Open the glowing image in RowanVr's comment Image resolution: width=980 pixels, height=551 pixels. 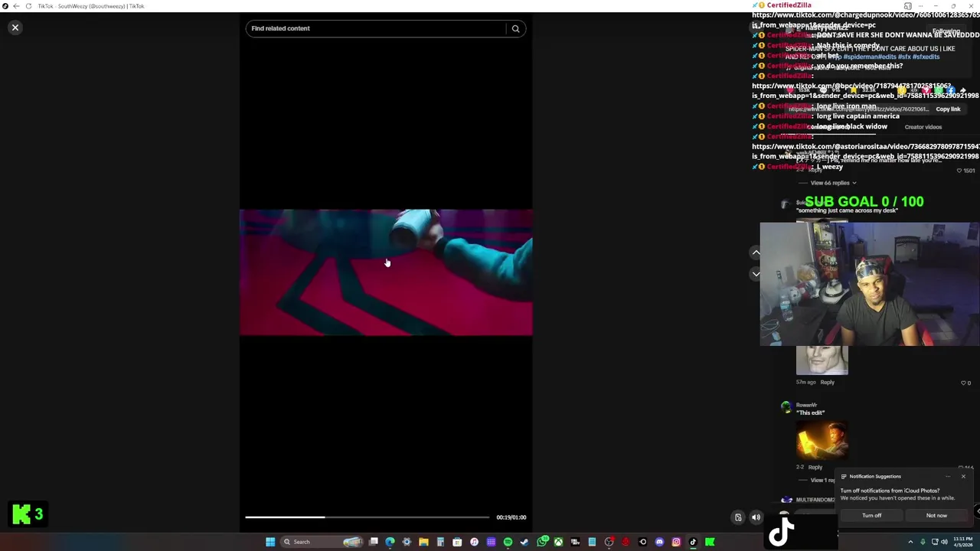point(822,439)
